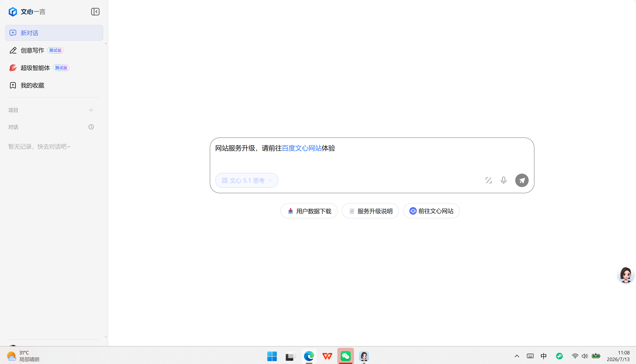Click the 我的收藏 bookmark icon

click(x=13, y=85)
